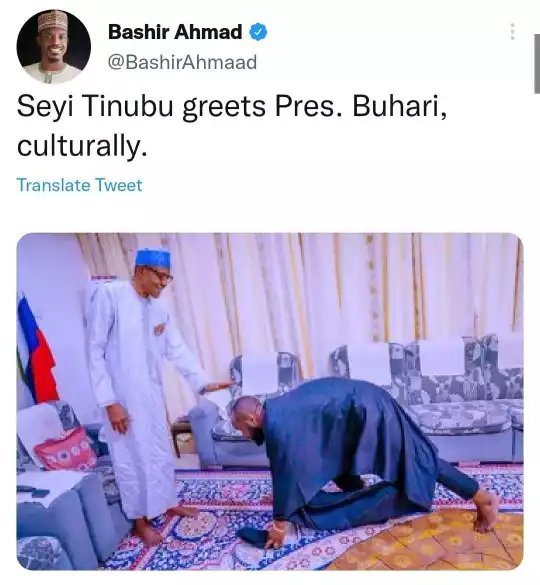The width and height of the screenshot is (540, 585).
Task: Click the flag at photo's left edge
Action: [37, 351]
